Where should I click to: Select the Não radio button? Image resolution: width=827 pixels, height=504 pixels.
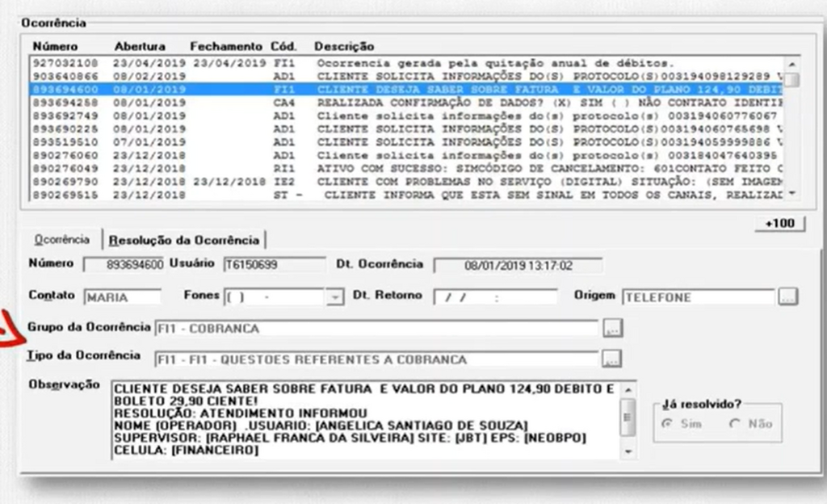pos(735,423)
